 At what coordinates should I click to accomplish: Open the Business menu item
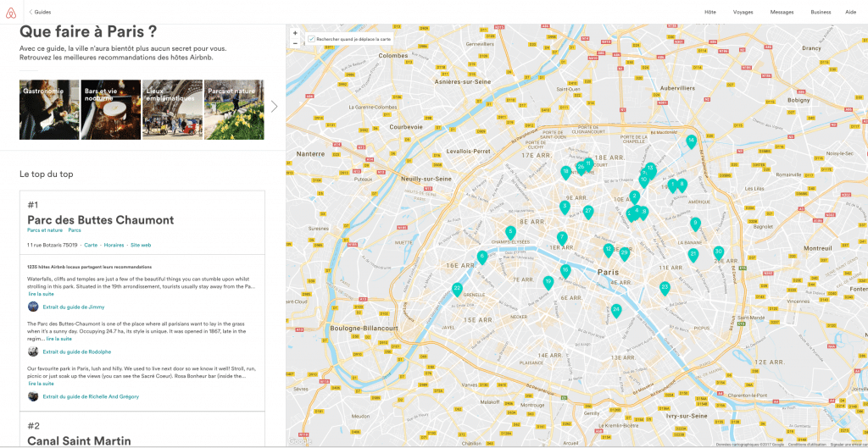pos(821,12)
